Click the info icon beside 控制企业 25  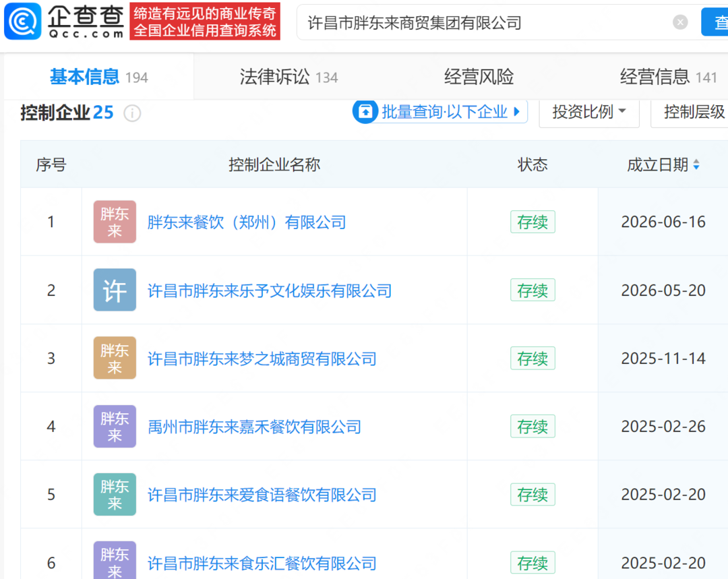pos(132,113)
